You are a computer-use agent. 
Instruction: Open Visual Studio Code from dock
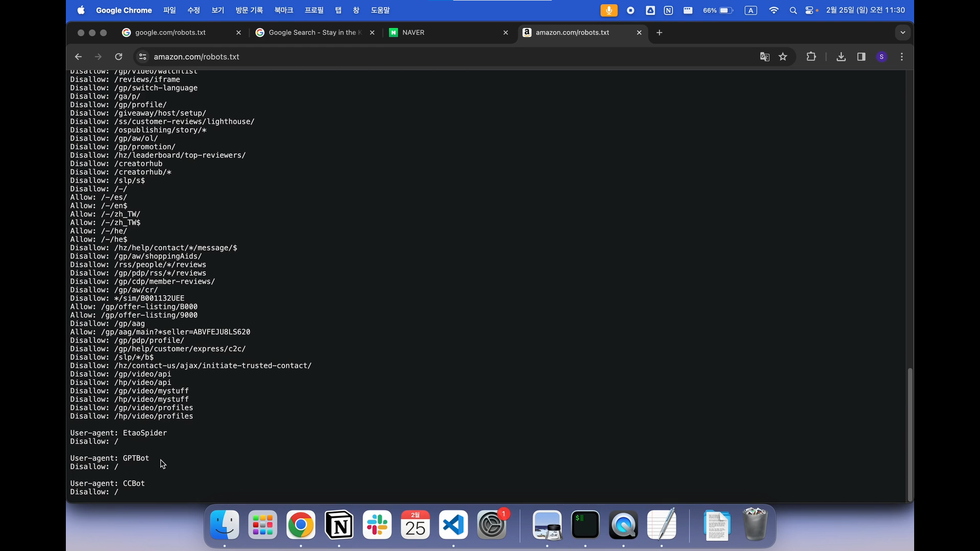tap(453, 525)
